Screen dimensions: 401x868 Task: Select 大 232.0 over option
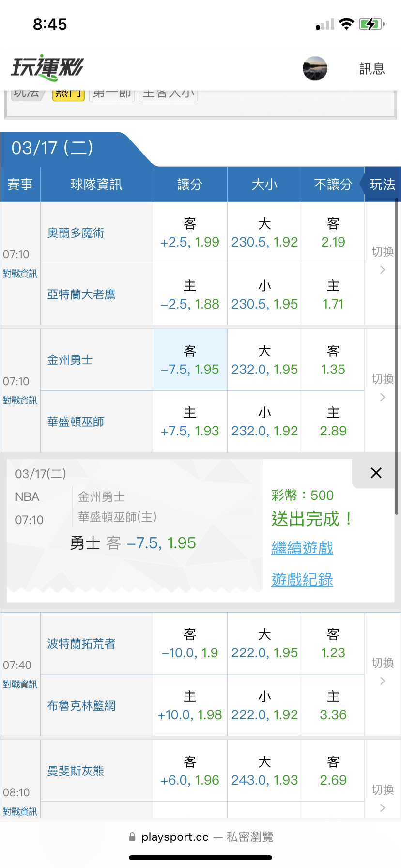264,360
